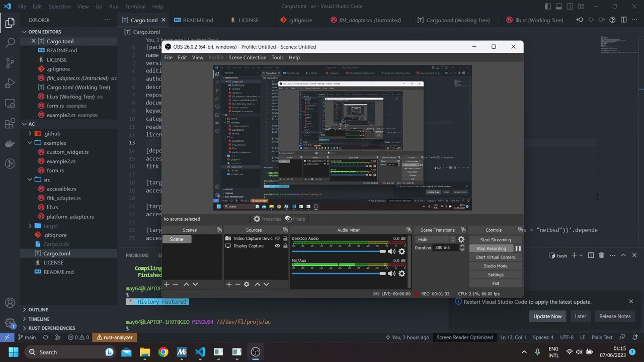Image resolution: width=644 pixels, height=362 pixels.
Task: Open Terminal menu in VS Code
Action: click(135, 7)
